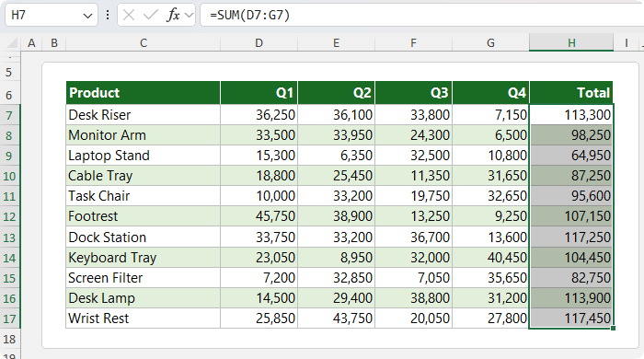Select column C header
Screen dimensions: 644x359
143,42
